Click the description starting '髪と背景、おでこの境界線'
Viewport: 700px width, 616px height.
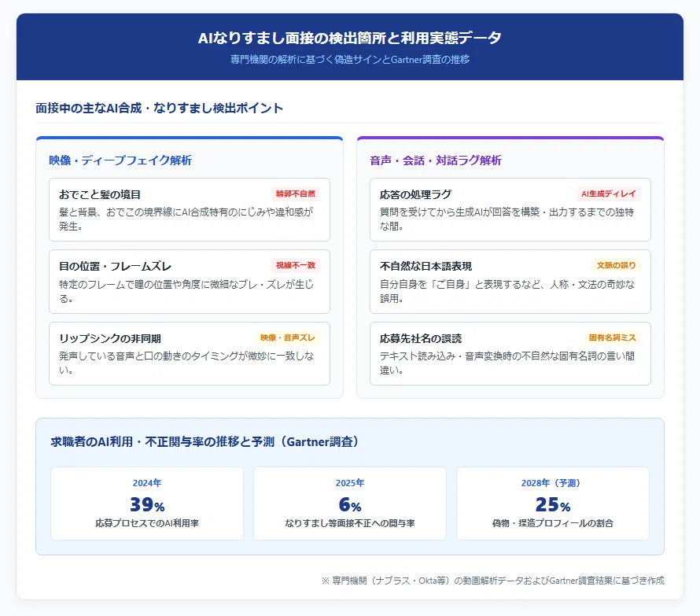coord(186,219)
